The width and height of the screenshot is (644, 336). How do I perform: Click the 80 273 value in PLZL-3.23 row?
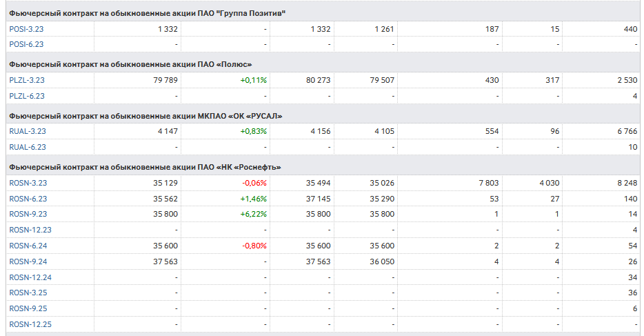click(x=319, y=80)
